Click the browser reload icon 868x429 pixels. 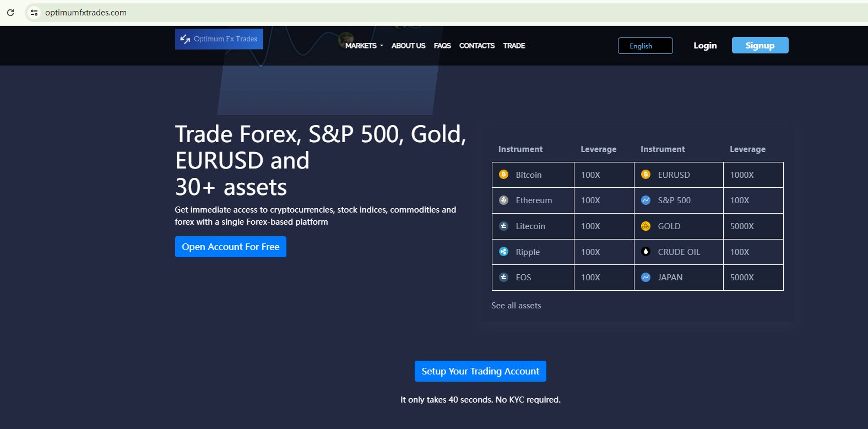pos(10,12)
